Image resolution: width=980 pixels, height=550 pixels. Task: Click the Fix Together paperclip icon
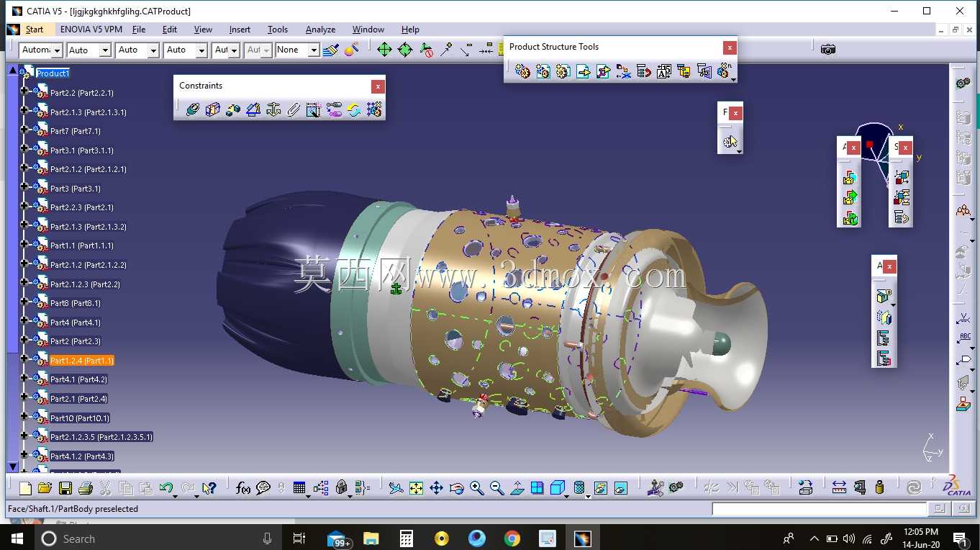pyautogui.click(x=293, y=109)
